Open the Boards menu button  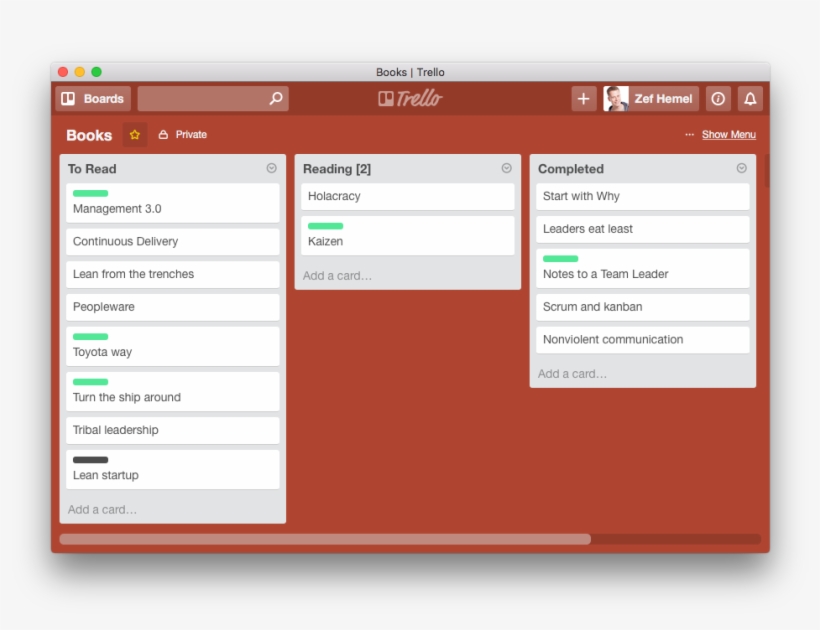coord(93,99)
